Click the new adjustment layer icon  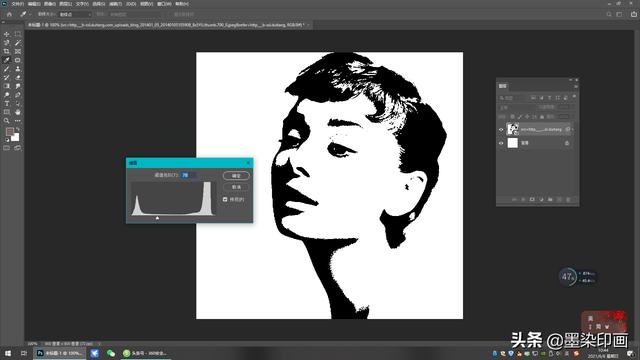[541, 199]
